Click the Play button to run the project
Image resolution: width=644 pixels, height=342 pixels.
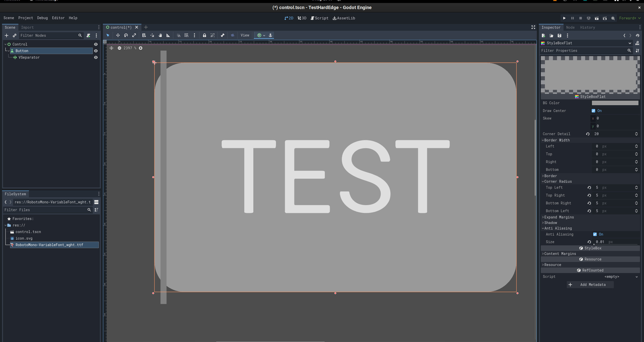pos(564,18)
